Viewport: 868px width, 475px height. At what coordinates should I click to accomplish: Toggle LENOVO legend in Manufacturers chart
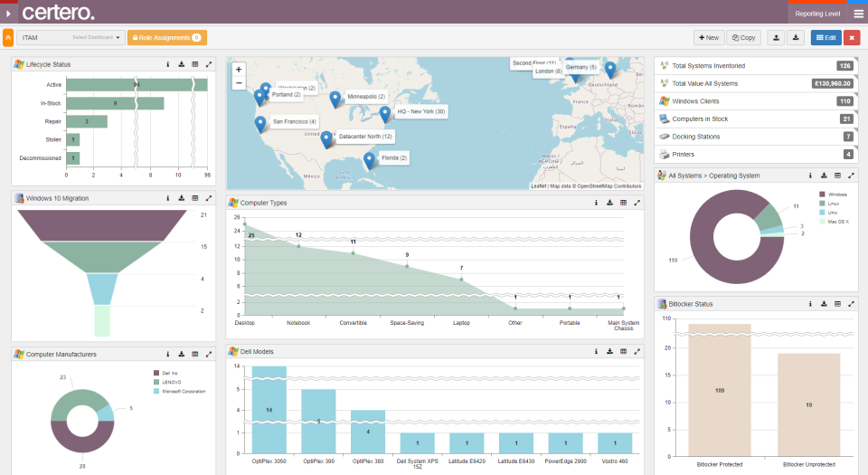(167, 382)
